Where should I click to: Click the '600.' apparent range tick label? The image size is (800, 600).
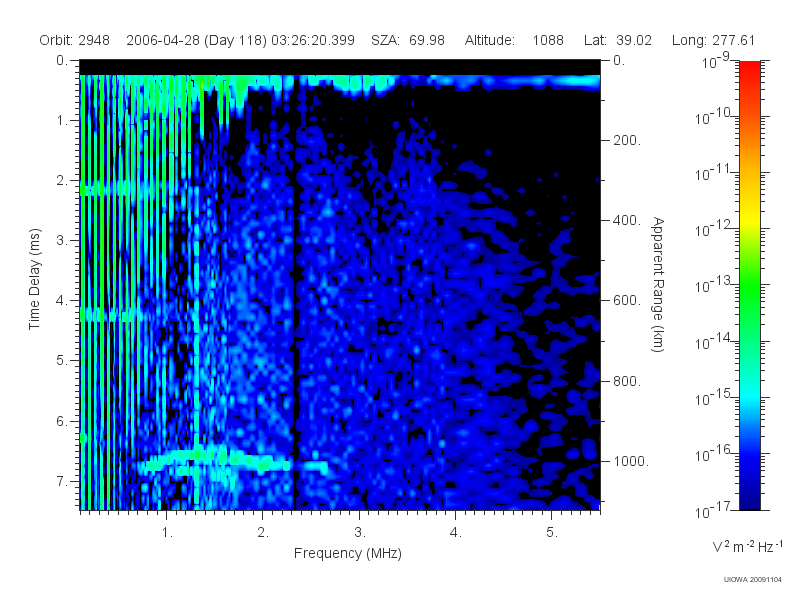tap(627, 301)
